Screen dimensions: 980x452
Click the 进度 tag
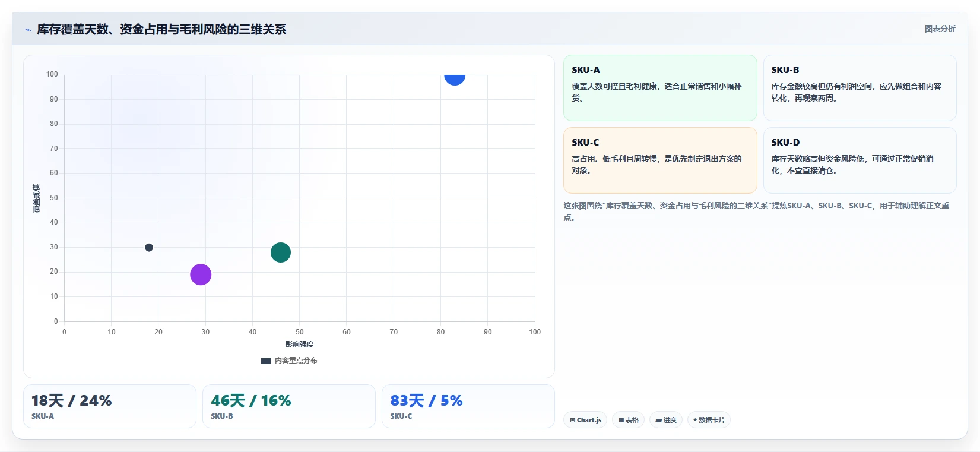tap(666, 420)
